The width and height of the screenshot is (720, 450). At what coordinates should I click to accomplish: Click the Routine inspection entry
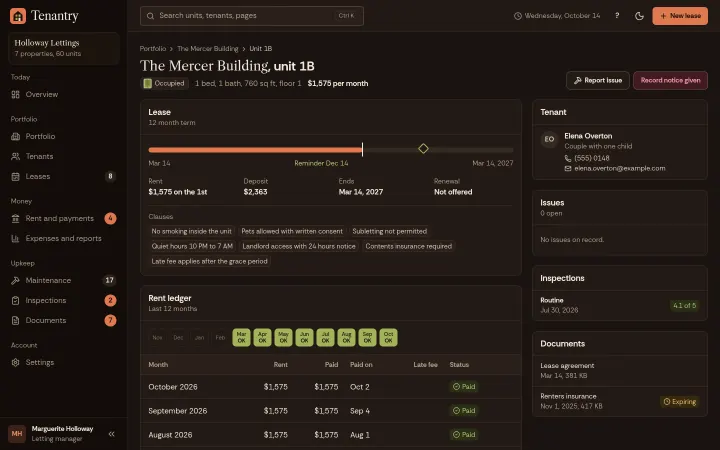pos(619,305)
